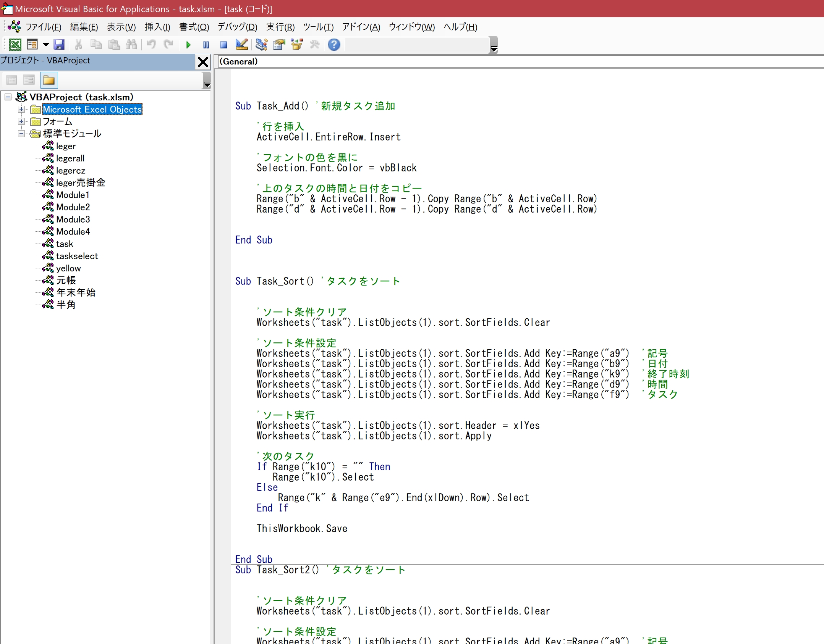Open Help with the question mark icon

click(x=334, y=45)
